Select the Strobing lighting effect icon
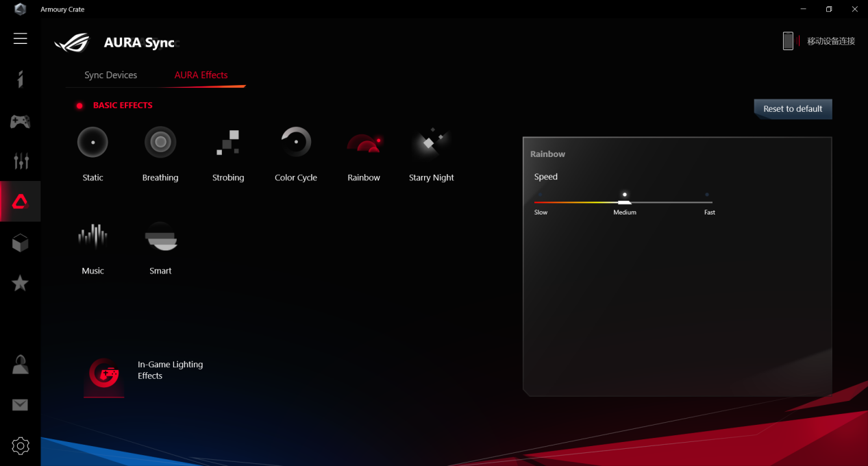868x466 pixels. click(228, 143)
